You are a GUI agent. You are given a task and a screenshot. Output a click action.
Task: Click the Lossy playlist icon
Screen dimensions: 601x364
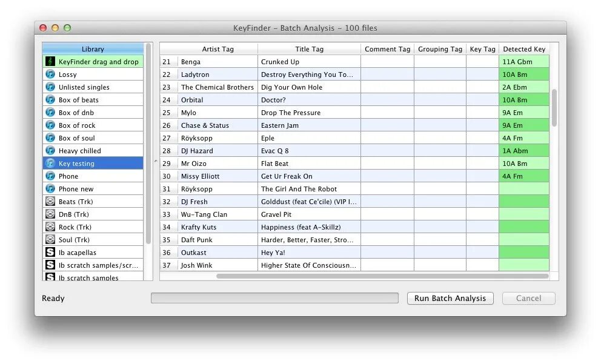(x=50, y=74)
